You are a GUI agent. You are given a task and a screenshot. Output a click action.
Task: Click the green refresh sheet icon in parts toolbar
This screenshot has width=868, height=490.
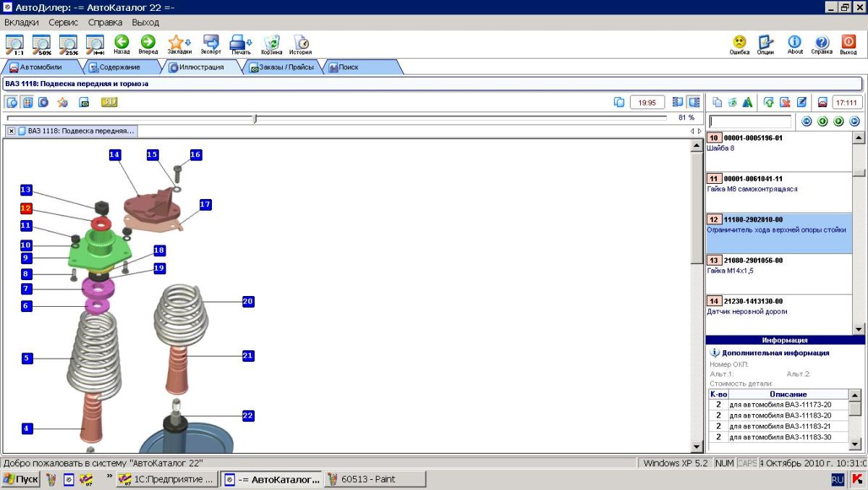pyautogui.click(x=732, y=102)
